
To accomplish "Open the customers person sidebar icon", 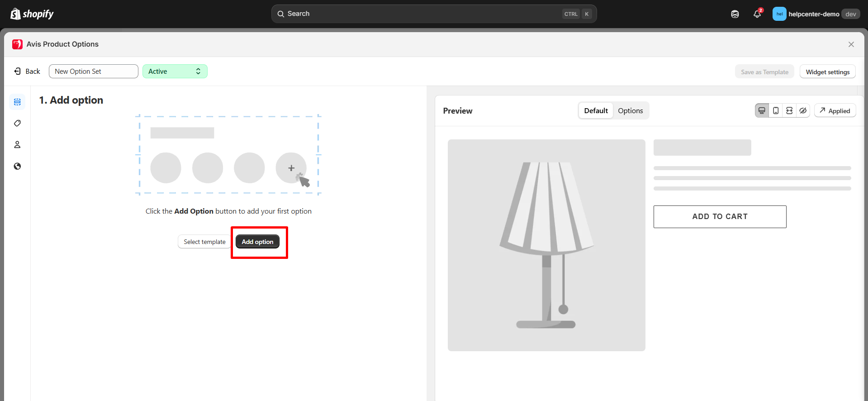I will coord(17,145).
